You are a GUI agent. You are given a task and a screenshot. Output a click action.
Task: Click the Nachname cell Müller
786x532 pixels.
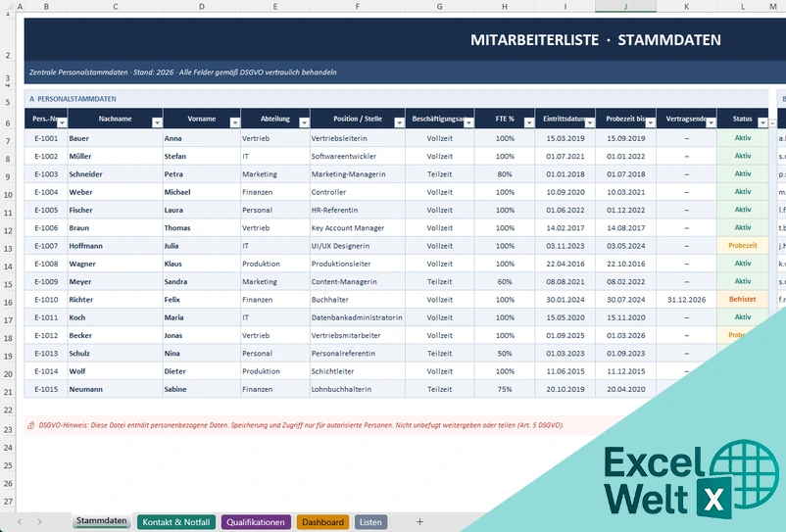pyautogui.click(x=116, y=157)
